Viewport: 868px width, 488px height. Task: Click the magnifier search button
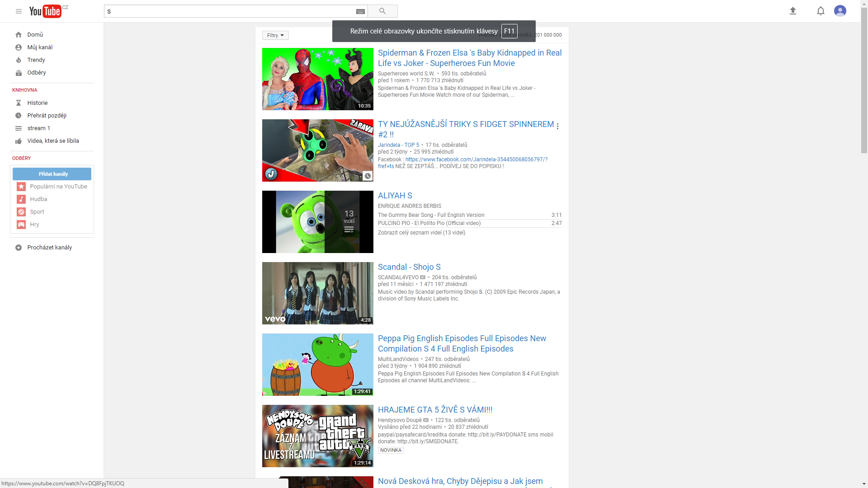382,11
